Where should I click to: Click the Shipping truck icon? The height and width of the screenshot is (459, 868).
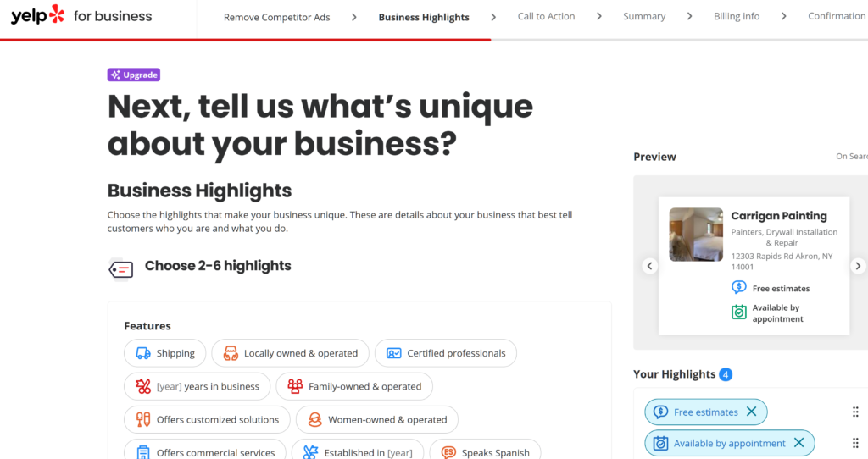[x=143, y=353]
